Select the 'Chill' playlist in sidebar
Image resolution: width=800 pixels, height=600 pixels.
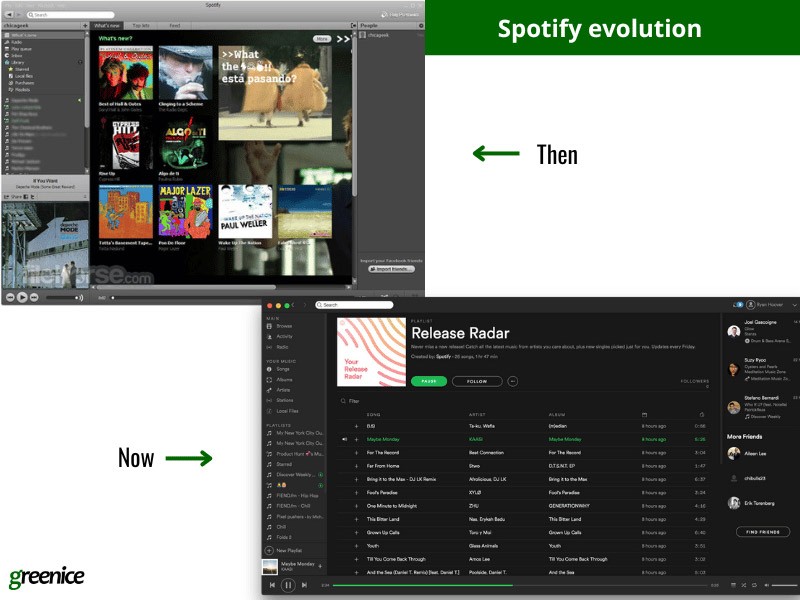click(x=281, y=527)
